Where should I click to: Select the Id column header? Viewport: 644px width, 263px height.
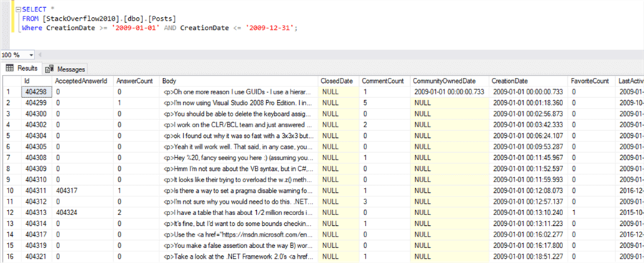36,81
